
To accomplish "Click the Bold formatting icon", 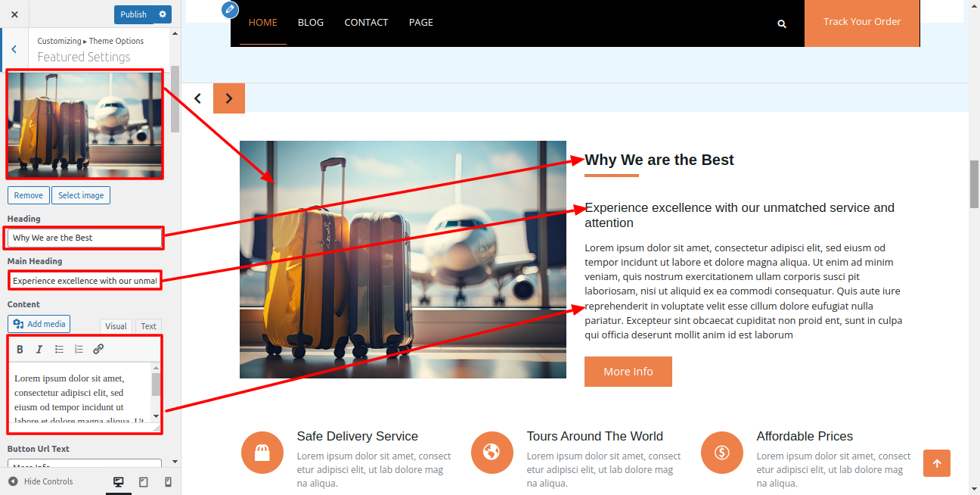I will (x=20, y=349).
